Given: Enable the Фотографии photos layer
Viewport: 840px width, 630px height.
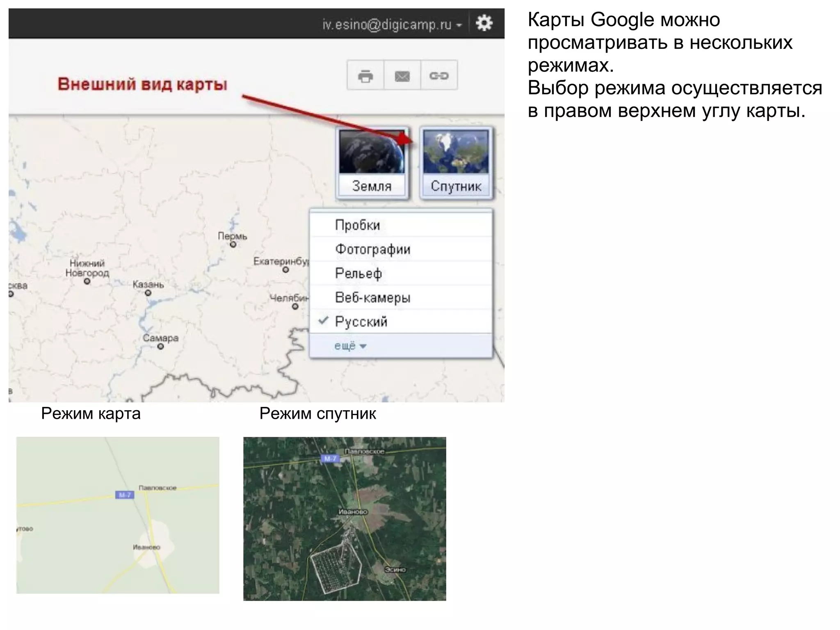Looking at the screenshot, I should pyautogui.click(x=372, y=249).
